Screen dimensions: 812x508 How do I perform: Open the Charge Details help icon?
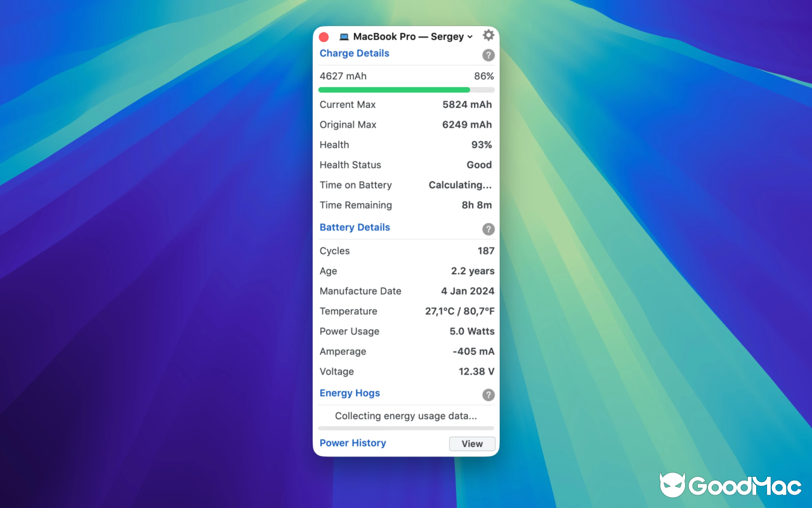[x=488, y=55]
